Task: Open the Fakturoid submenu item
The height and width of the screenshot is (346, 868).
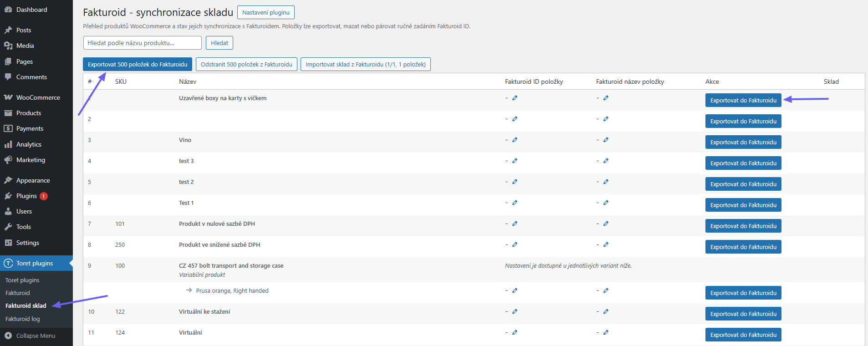Action: 18,293
